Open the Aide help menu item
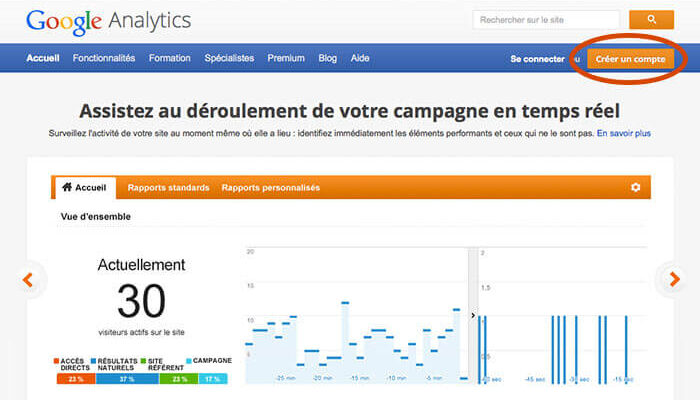 (360, 58)
